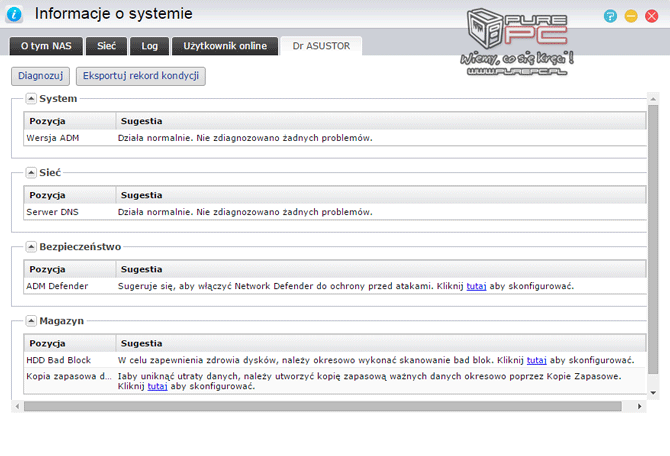Screen dimensions: 670x456
Task: Open tutaj link in Kopia zapasowa row
Action: [157, 386]
